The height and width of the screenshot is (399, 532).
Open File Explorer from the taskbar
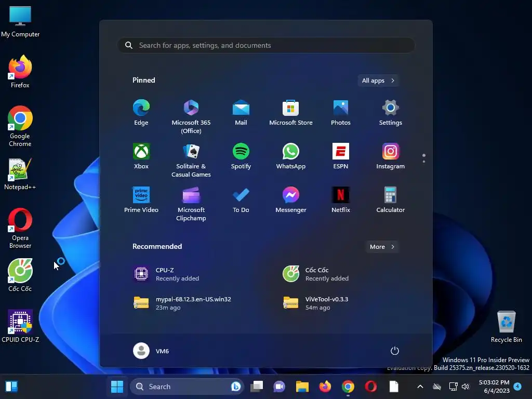pos(302,387)
